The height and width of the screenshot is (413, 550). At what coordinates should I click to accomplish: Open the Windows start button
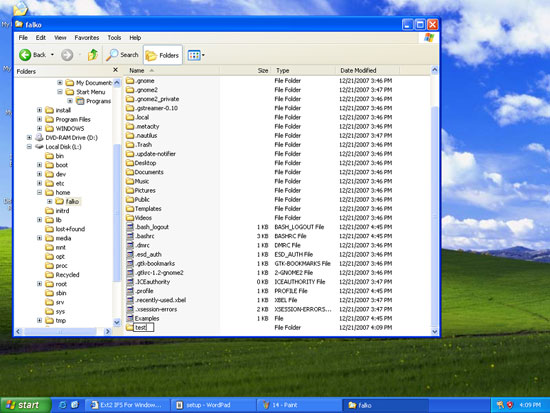(x=25, y=405)
